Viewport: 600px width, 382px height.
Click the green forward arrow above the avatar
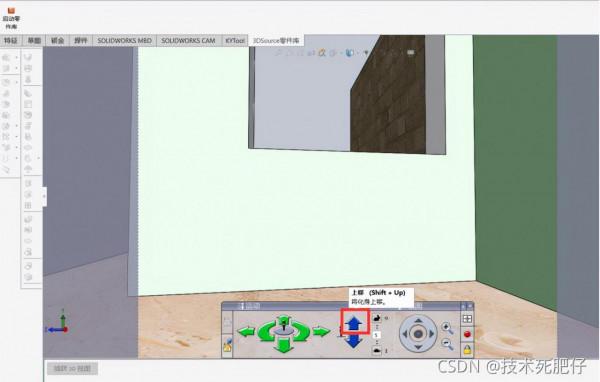(x=284, y=320)
